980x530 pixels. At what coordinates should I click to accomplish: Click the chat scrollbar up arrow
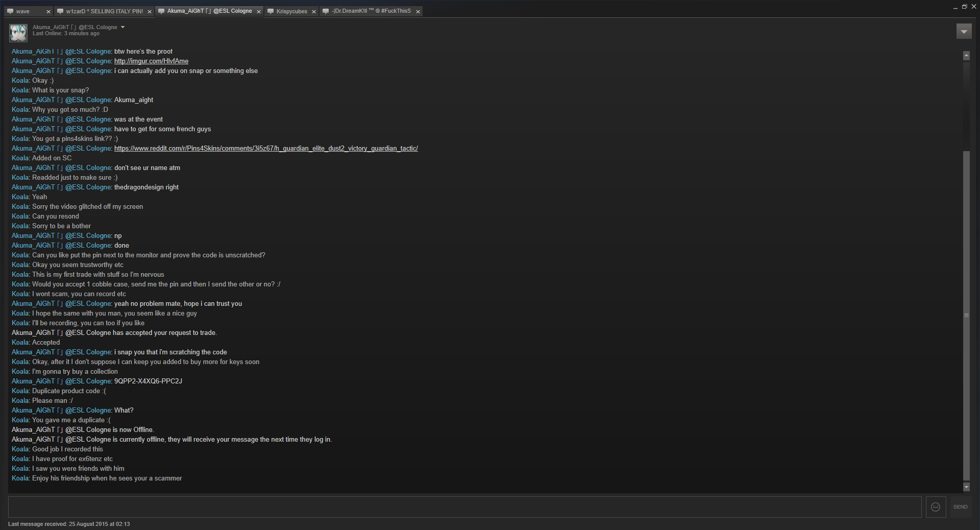click(966, 55)
